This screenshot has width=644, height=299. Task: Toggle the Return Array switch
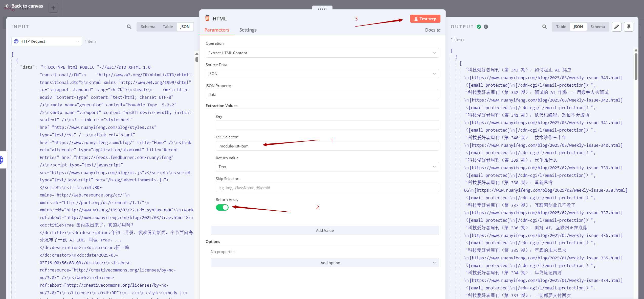[222, 207]
